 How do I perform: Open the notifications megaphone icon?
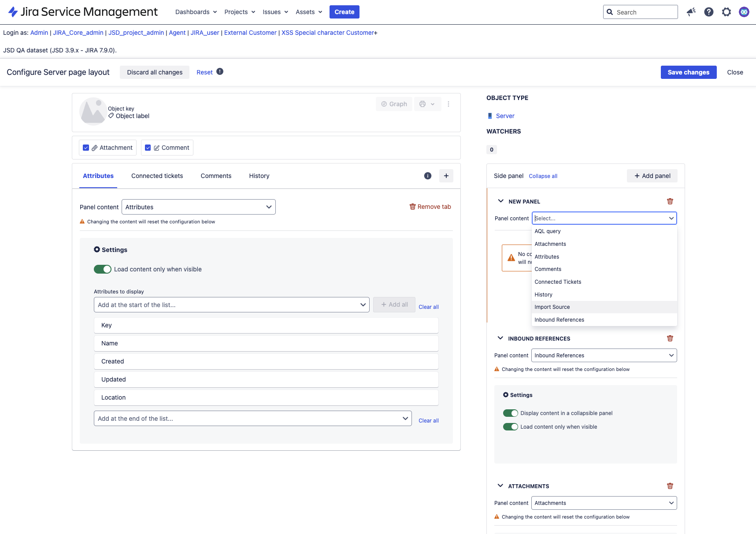[691, 12]
